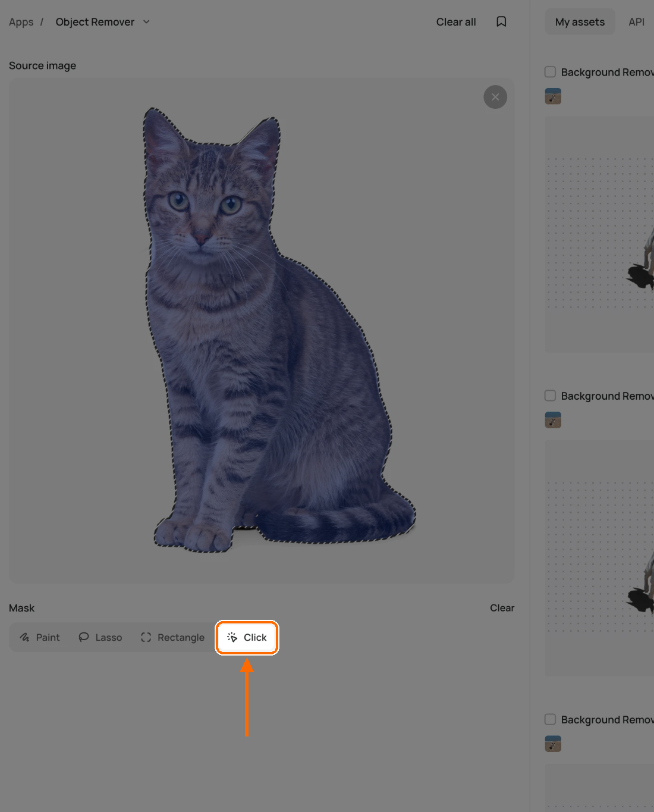
Task: Select the Rectangle mask tool
Action: coord(172,637)
